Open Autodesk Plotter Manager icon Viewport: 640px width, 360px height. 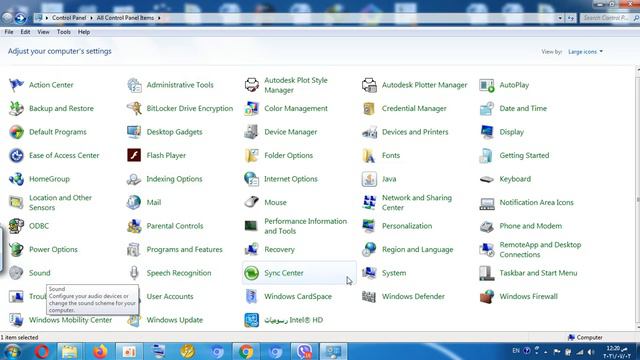[x=369, y=85]
